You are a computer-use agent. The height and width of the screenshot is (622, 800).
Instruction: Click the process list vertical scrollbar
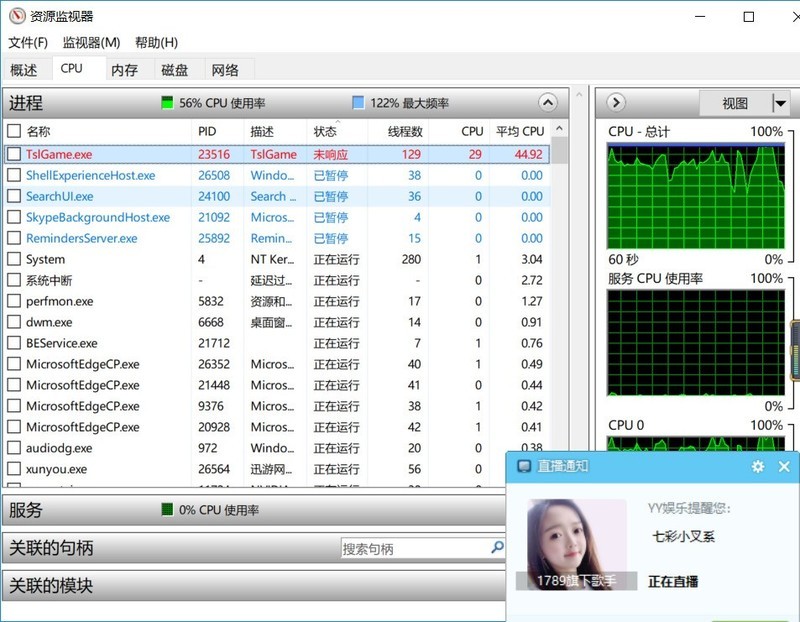[x=559, y=300]
